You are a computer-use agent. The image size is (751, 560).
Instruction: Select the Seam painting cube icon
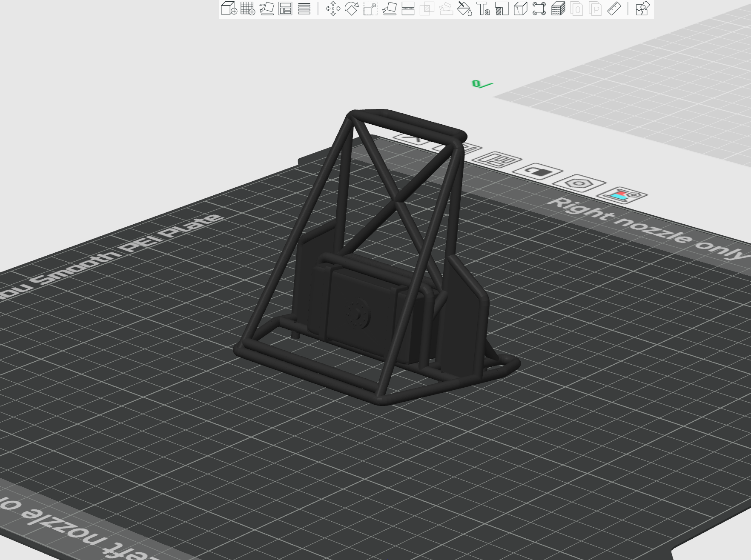pos(520,9)
